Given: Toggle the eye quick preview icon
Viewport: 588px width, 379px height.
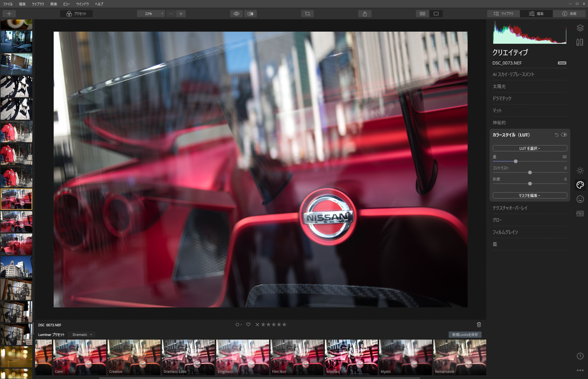Looking at the screenshot, I should (236, 14).
